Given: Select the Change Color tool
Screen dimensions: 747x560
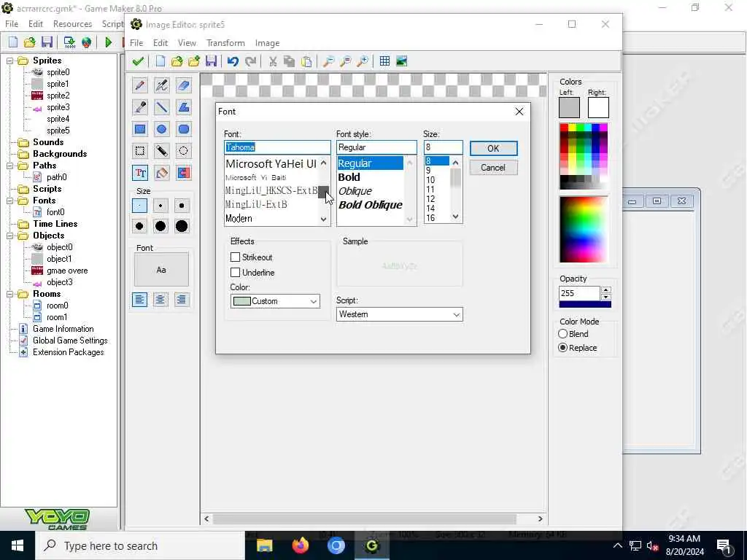Looking at the screenshot, I should point(183,173).
